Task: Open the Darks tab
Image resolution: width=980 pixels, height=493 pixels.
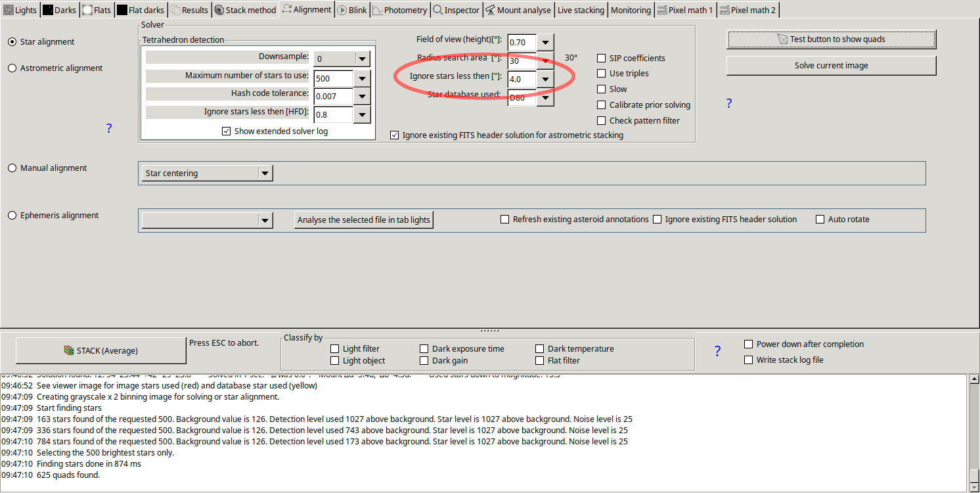Action: click(60, 10)
